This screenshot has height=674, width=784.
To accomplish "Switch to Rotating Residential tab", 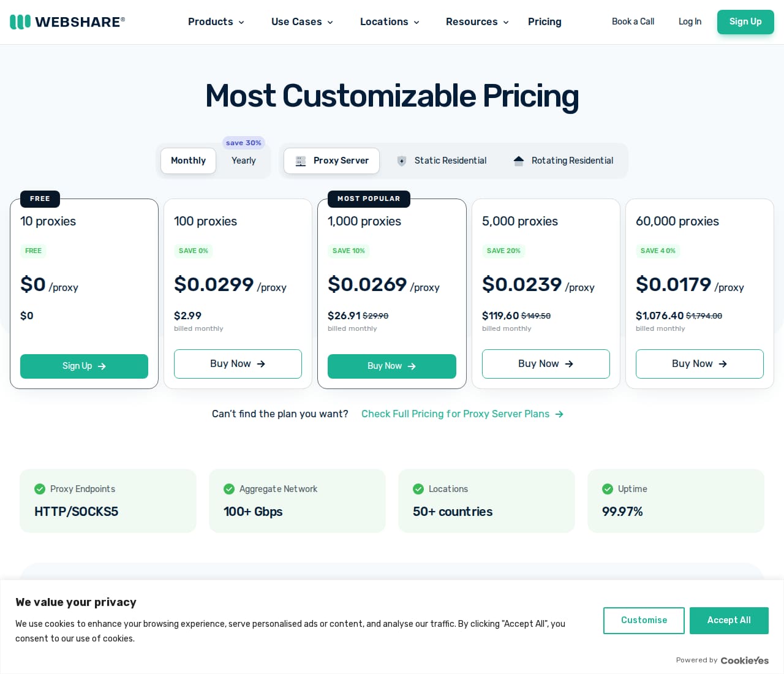I will 563,161.
